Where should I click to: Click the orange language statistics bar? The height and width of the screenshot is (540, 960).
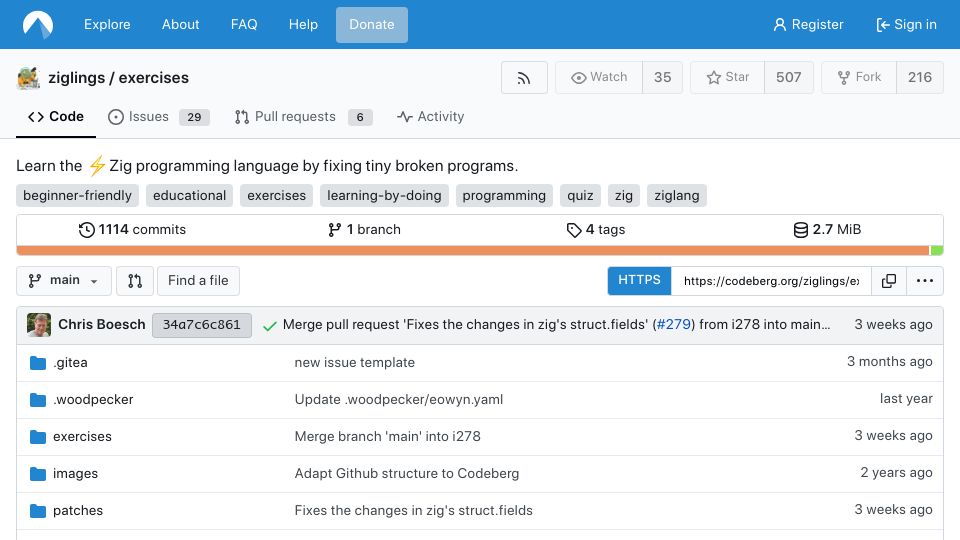tap(473, 250)
